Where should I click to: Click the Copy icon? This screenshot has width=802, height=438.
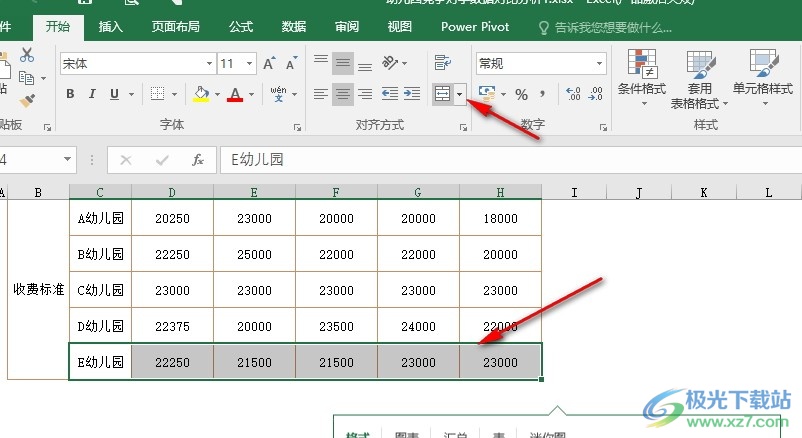click(x=26, y=78)
